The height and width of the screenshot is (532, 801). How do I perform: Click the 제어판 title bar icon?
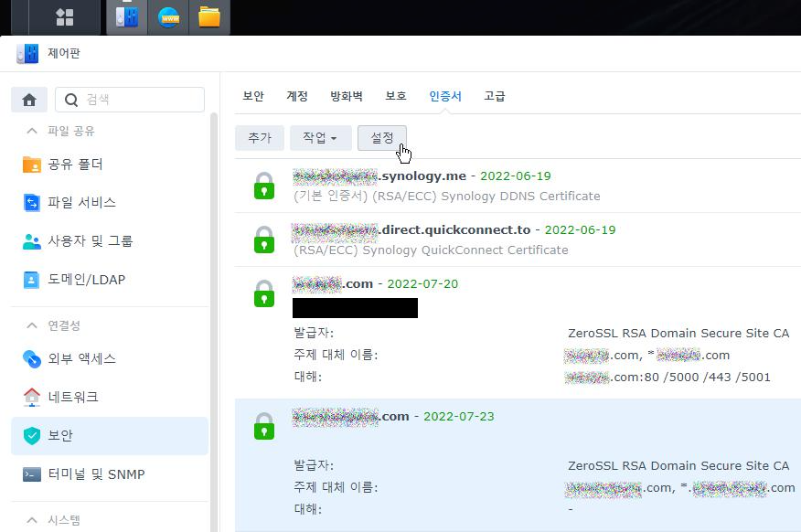click(27, 53)
